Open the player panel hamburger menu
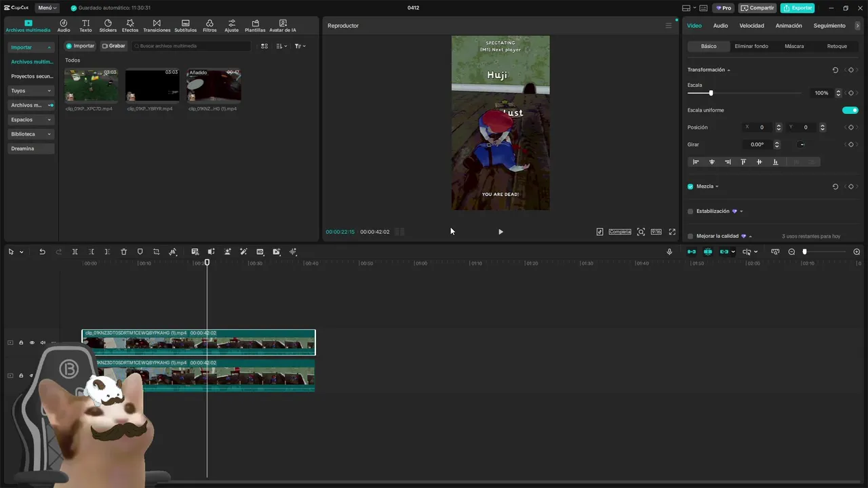Viewport: 868px width, 488px height. (x=668, y=26)
